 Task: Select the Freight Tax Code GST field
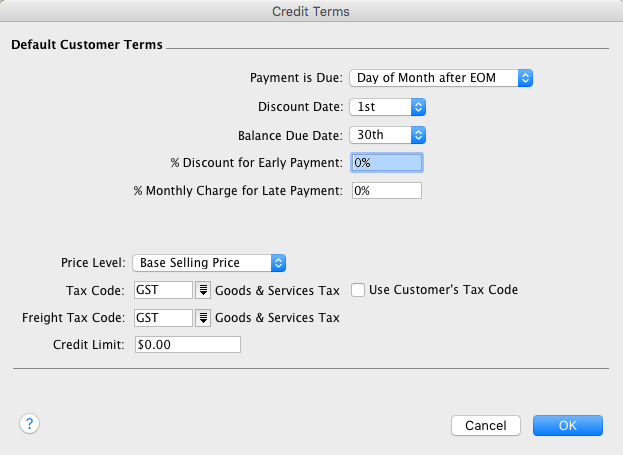coord(162,318)
